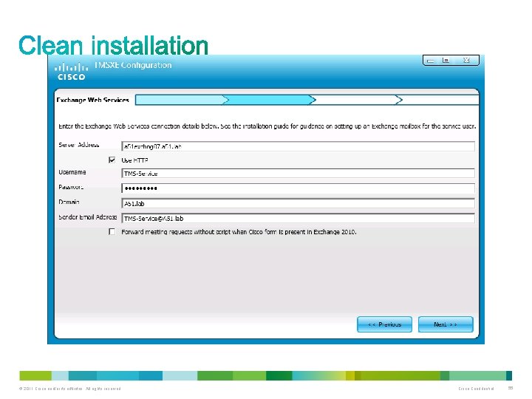Click the TMSXE Configuration window title
The width and height of the screenshot is (532, 399).
tap(133, 65)
